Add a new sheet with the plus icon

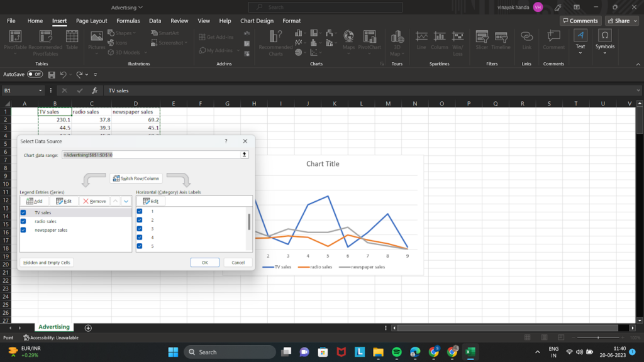(x=88, y=328)
